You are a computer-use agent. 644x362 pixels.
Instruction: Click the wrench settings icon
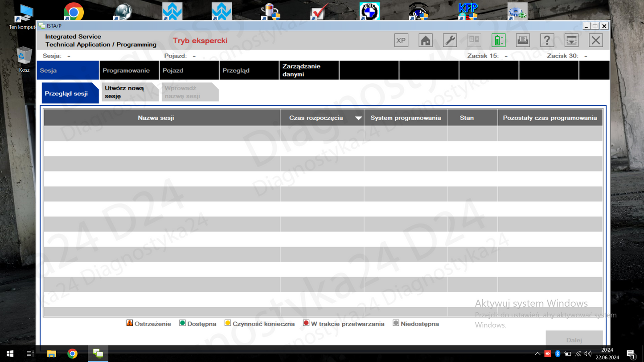pos(450,41)
